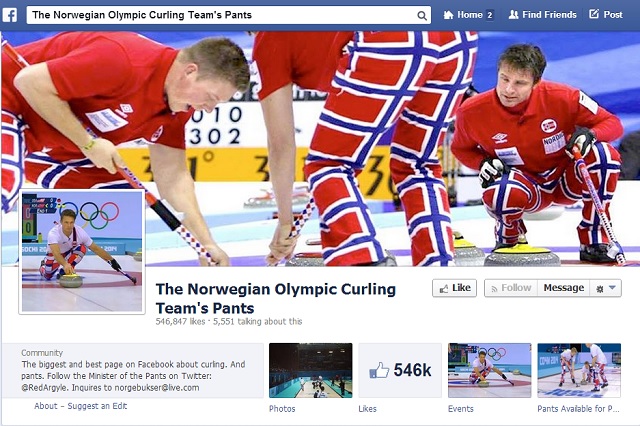Click the Post compose icon

coord(594,14)
